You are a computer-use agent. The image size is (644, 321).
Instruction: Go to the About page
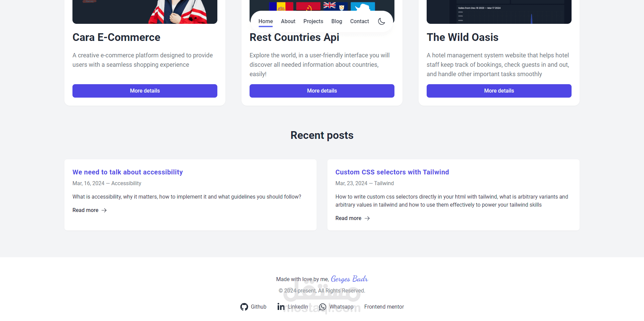288,21
